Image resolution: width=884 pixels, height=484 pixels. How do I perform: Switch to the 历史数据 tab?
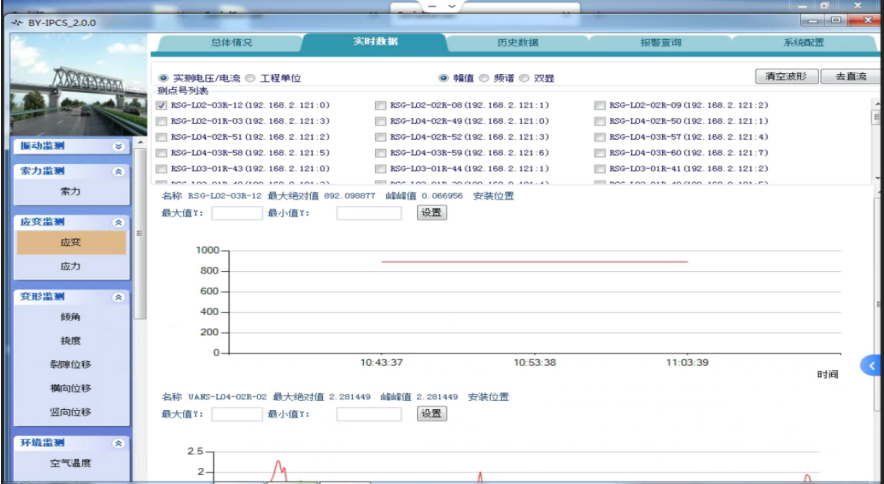coord(517,42)
